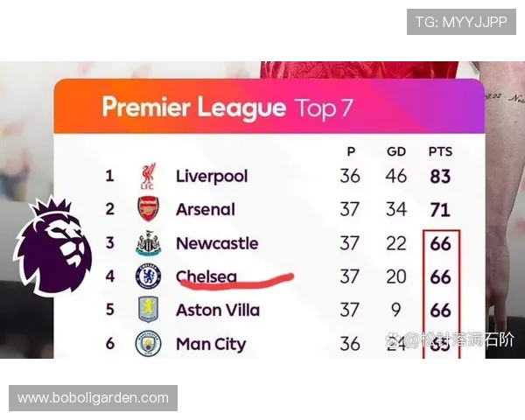The width and height of the screenshot is (525, 420).
Task: Open the www.boboligarden.com link
Action: pyautogui.click(x=93, y=398)
